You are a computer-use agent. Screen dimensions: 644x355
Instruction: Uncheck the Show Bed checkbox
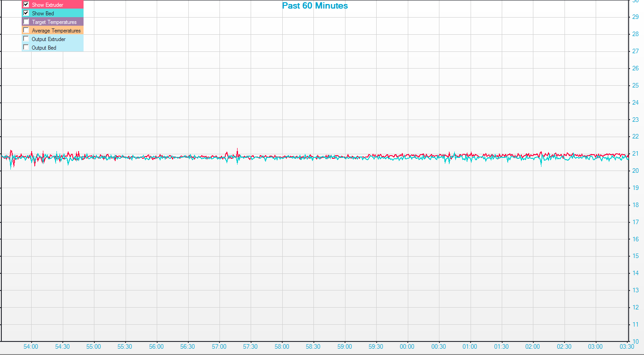point(26,13)
